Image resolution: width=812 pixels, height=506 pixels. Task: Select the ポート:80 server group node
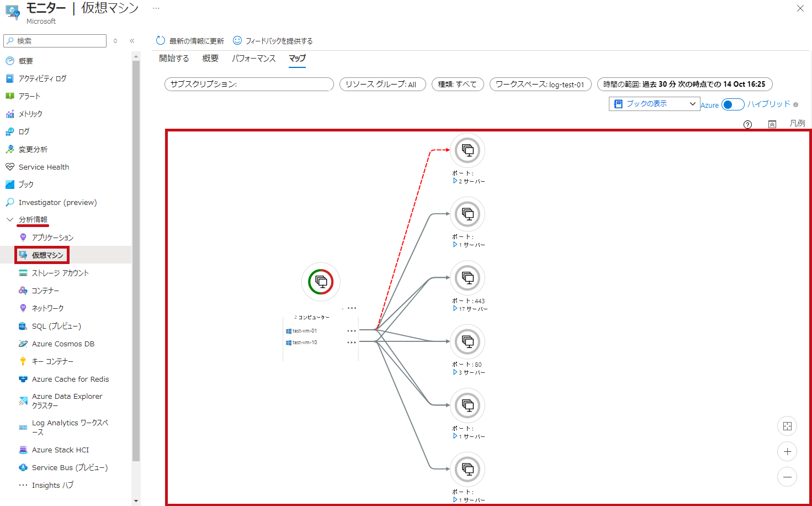(468, 341)
